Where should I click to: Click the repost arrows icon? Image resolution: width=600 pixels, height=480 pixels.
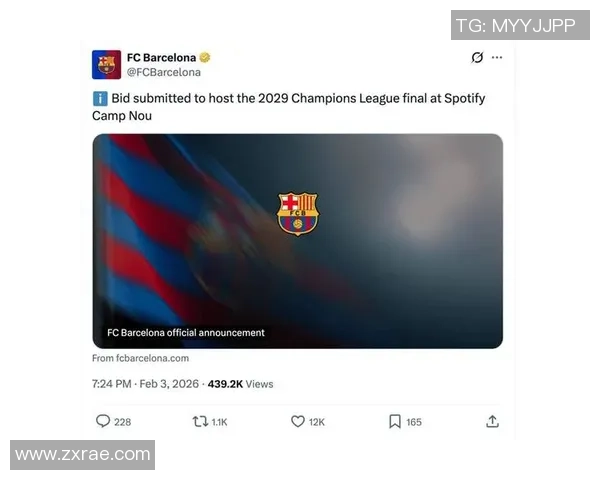pyautogui.click(x=200, y=422)
